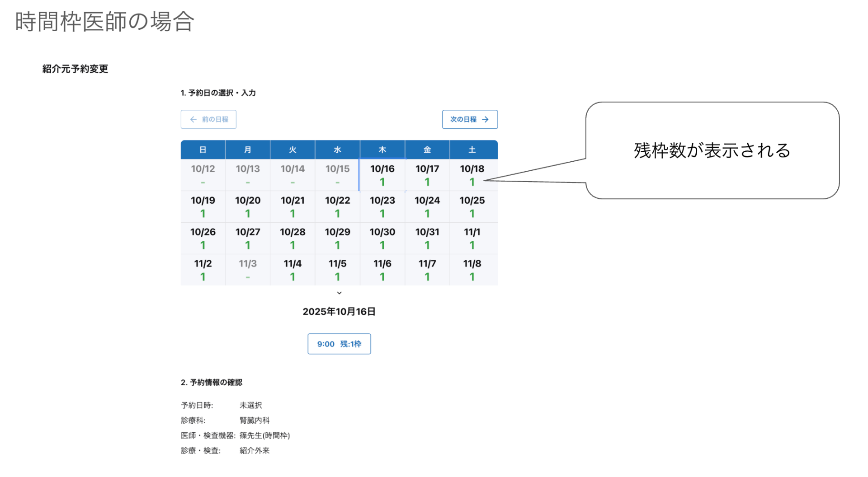The height and width of the screenshot is (477, 868).
Task: Click the 11/5 date cell
Action: pyautogui.click(x=337, y=270)
